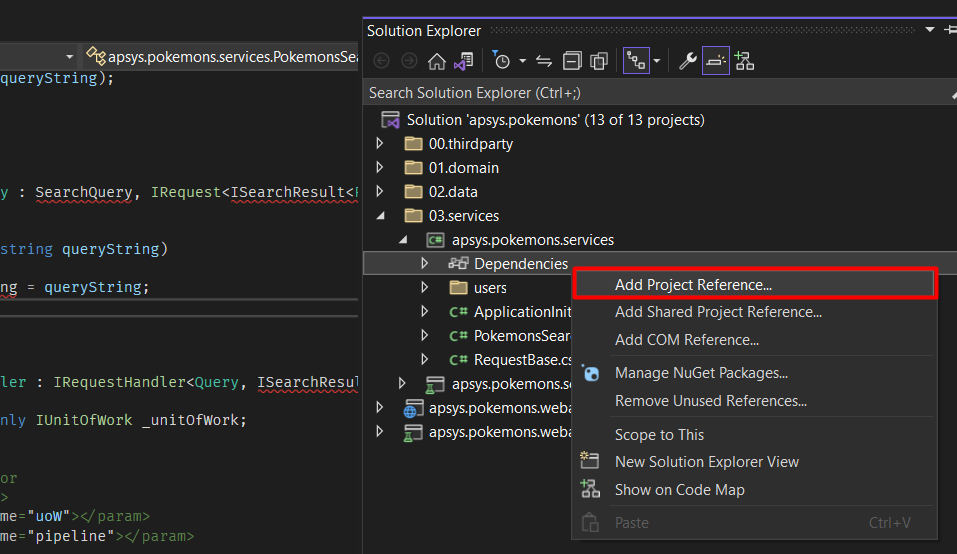Collapse All items in Solution Explorer
957x554 pixels.
(572, 61)
